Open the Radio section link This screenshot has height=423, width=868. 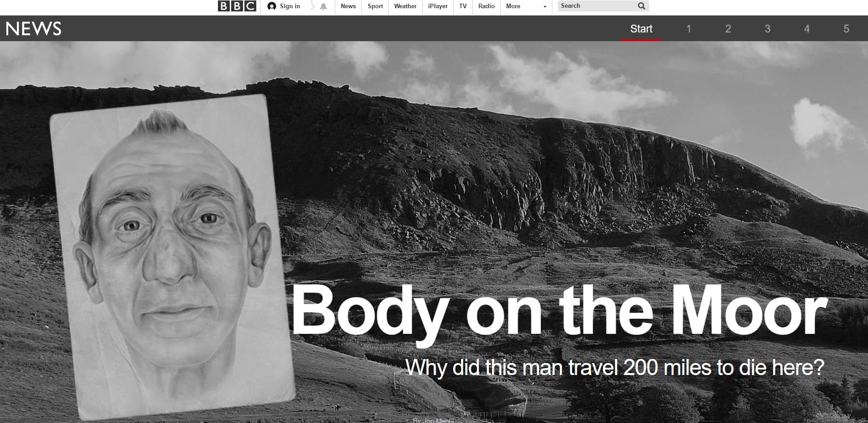point(486,6)
